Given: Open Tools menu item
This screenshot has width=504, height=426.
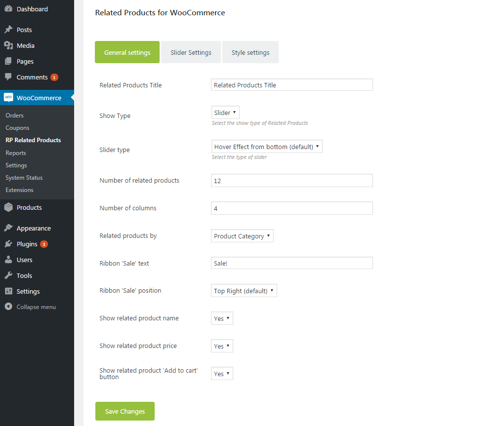Looking at the screenshot, I should [37, 275].
